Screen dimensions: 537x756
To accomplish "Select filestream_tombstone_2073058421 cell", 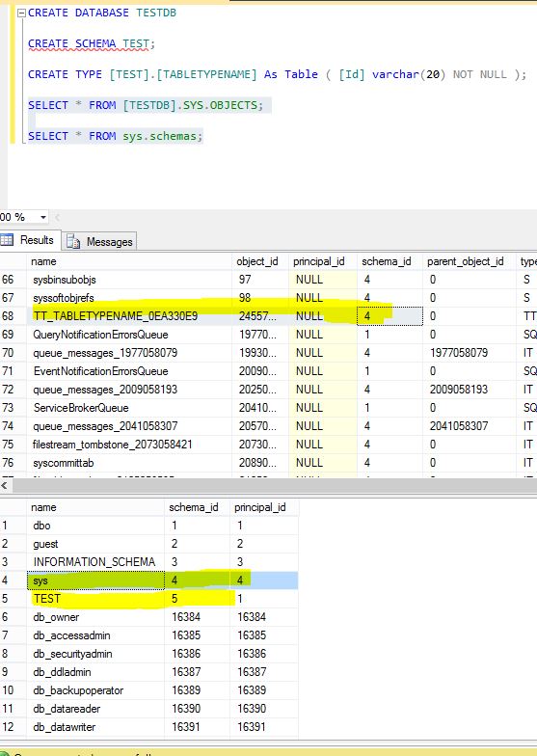I will tap(129, 445).
